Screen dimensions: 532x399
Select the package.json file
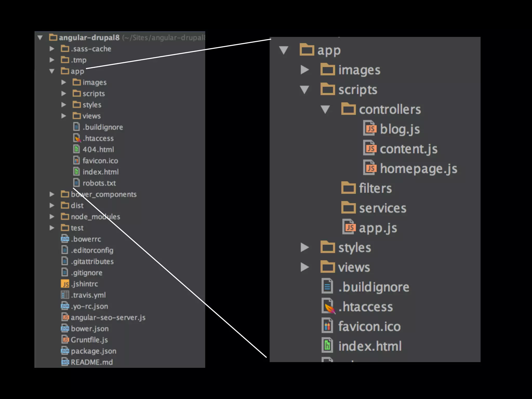click(x=93, y=351)
